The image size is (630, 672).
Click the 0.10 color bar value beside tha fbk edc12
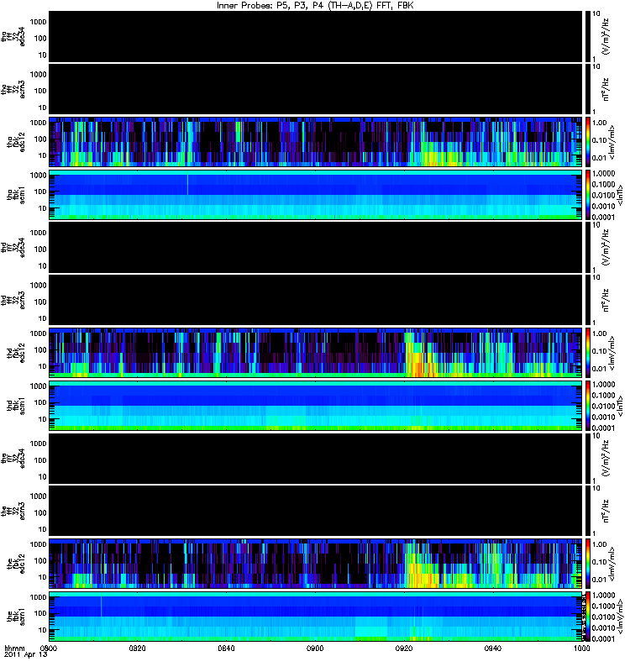click(599, 140)
